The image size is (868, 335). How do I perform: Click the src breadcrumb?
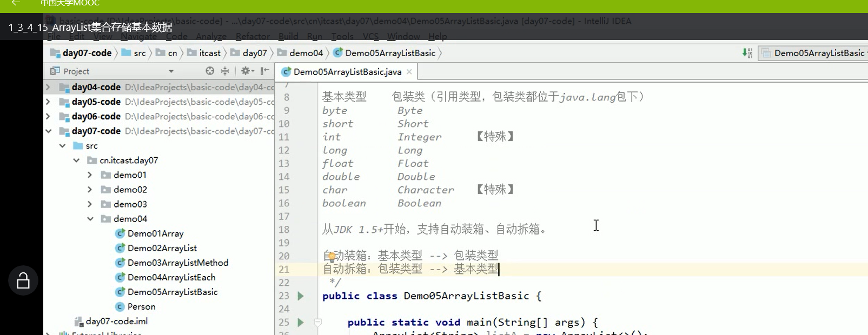(x=134, y=53)
